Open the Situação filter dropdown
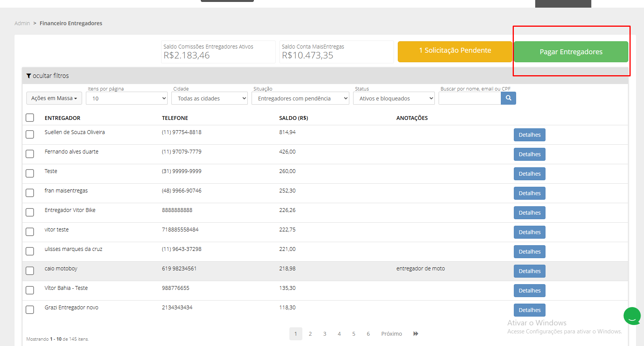The width and height of the screenshot is (644, 346). (300, 98)
